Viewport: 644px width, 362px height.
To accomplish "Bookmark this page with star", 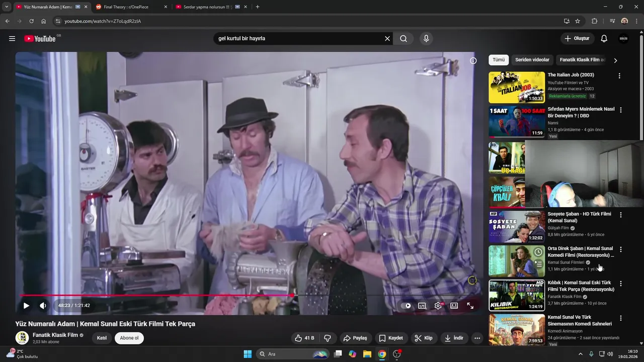I will coord(578,21).
